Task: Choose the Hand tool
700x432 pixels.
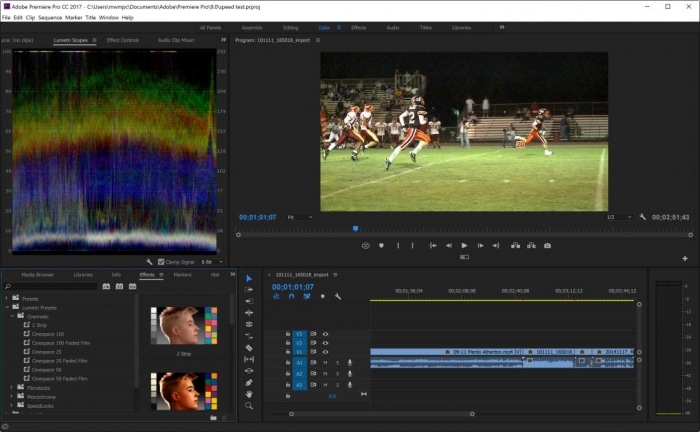Action: [x=249, y=394]
